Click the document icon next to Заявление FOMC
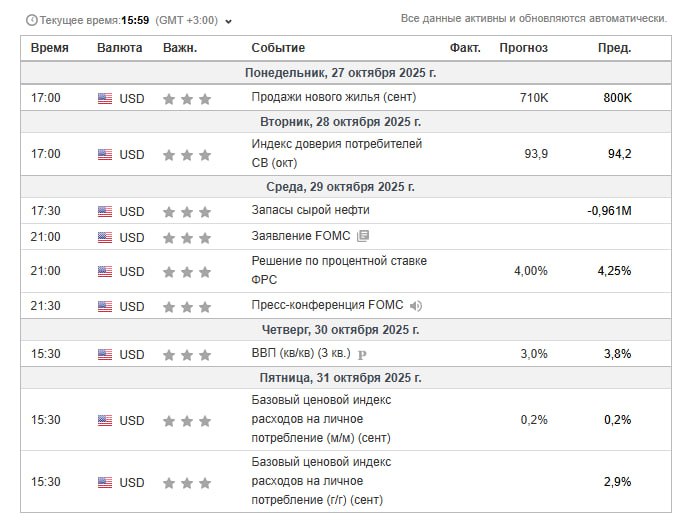 (x=363, y=237)
